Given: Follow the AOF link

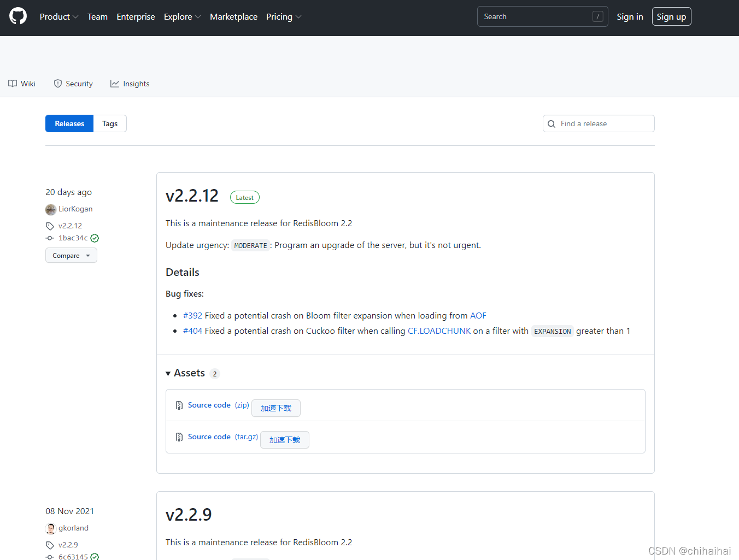Looking at the screenshot, I should 478,316.
